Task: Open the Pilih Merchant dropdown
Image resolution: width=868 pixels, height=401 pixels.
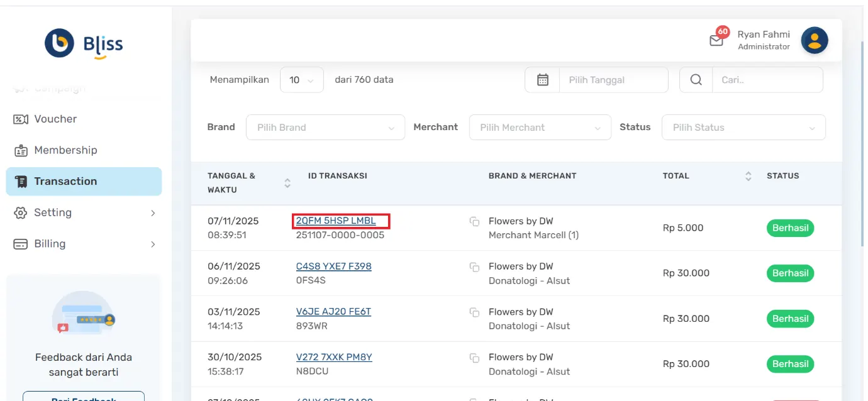Action: point(540,128)
